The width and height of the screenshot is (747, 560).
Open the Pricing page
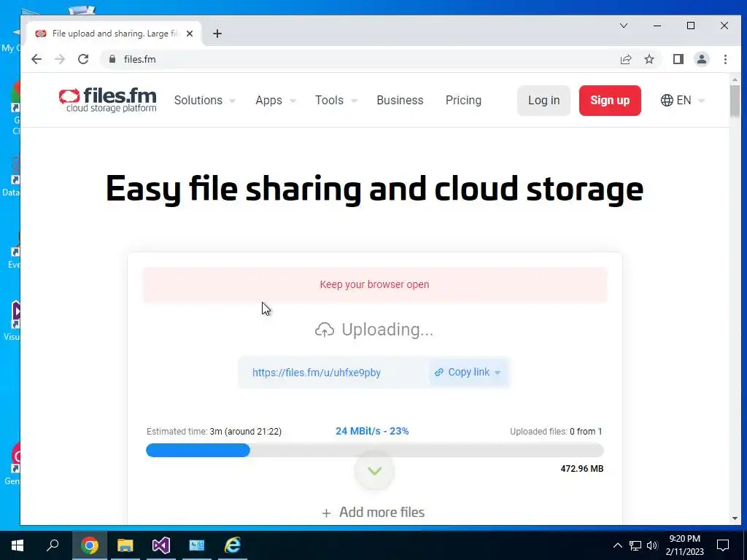(463, 100)
